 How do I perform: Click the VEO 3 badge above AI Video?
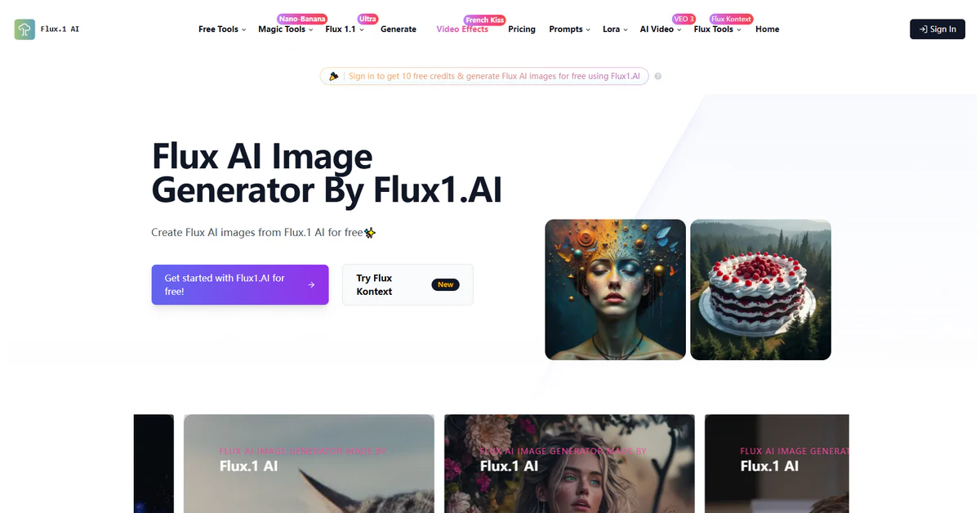coord(684,19)
